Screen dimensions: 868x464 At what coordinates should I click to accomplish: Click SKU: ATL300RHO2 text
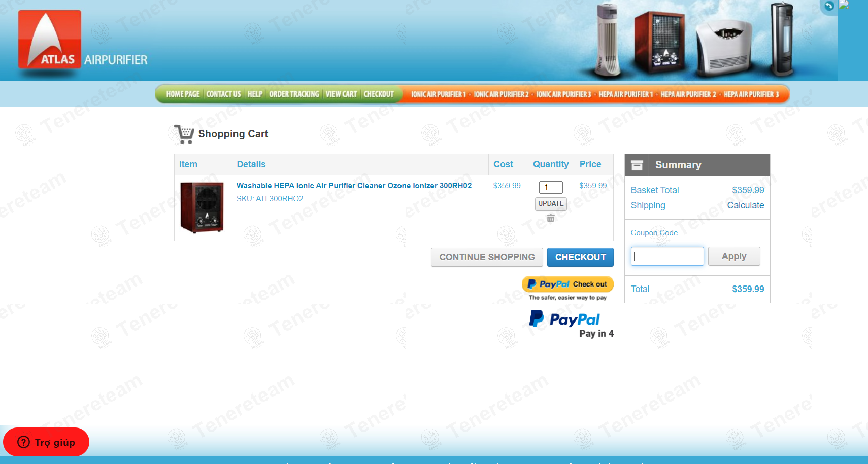(270, 199)
